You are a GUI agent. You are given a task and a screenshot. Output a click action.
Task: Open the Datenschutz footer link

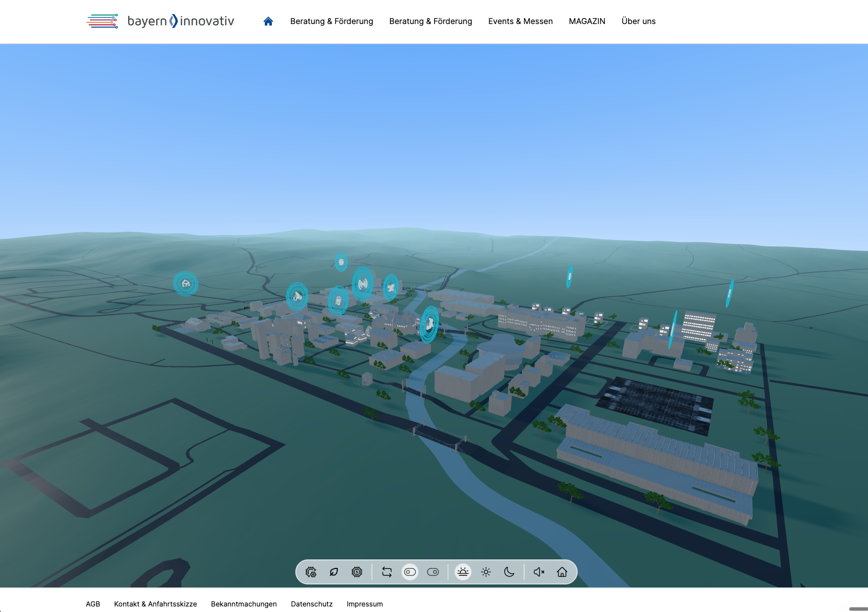[312, 604]
